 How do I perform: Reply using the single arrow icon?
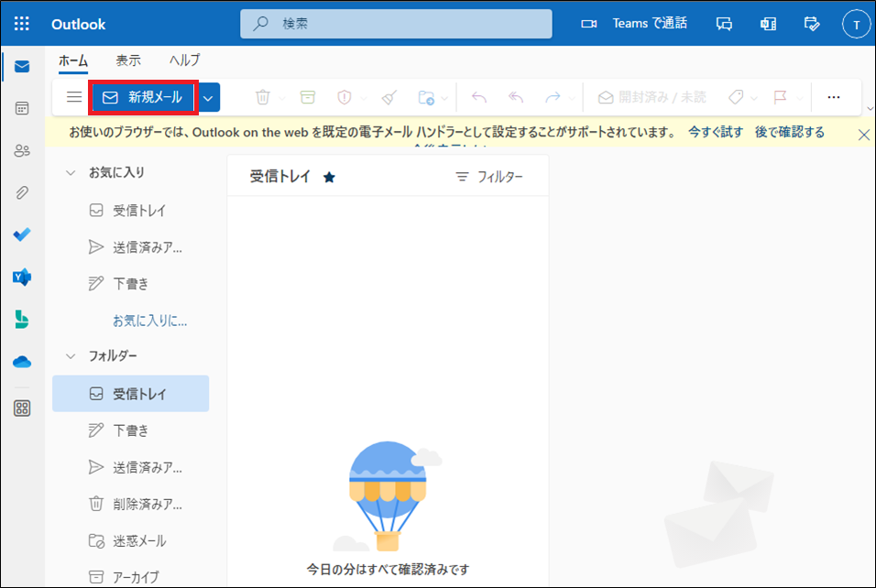pyautogui.click(x=479, y=97)
